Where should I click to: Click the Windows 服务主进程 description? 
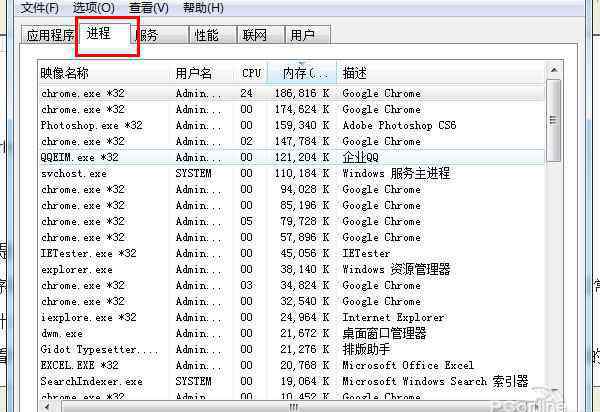(x=396, y=173)
